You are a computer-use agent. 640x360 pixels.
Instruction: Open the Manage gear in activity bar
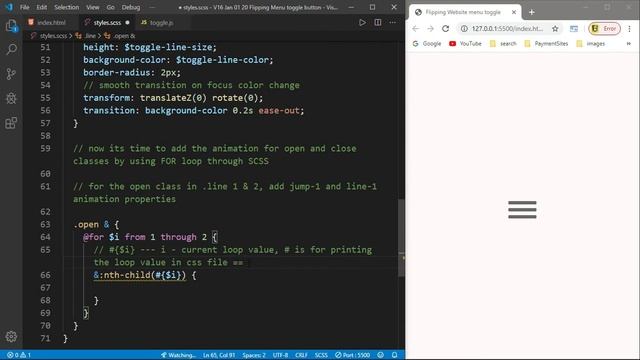coord(11,336)
